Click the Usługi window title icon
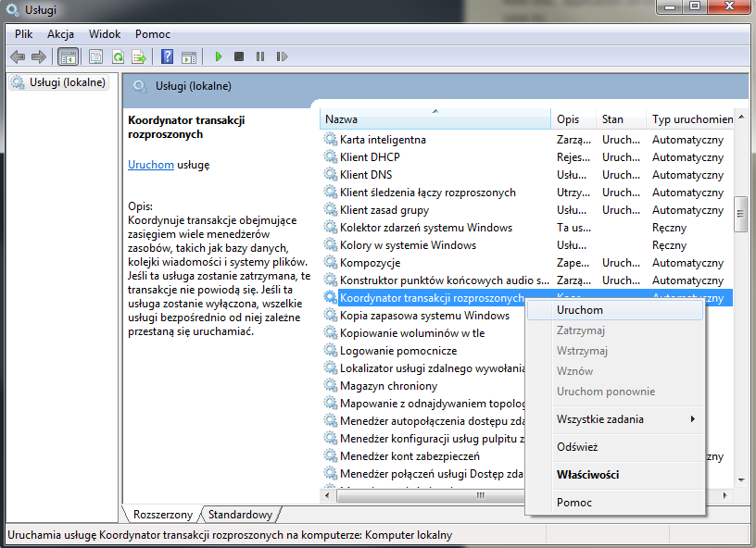This screenshot has height=548, width=756. click(x=13, y=9)
